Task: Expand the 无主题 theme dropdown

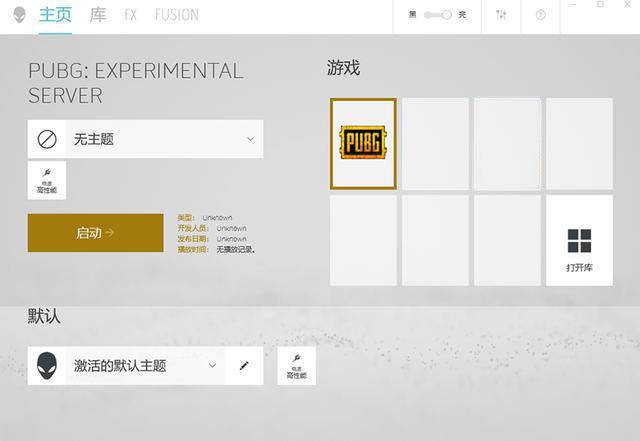Action: pyautogui.click(x=146, y=139)
